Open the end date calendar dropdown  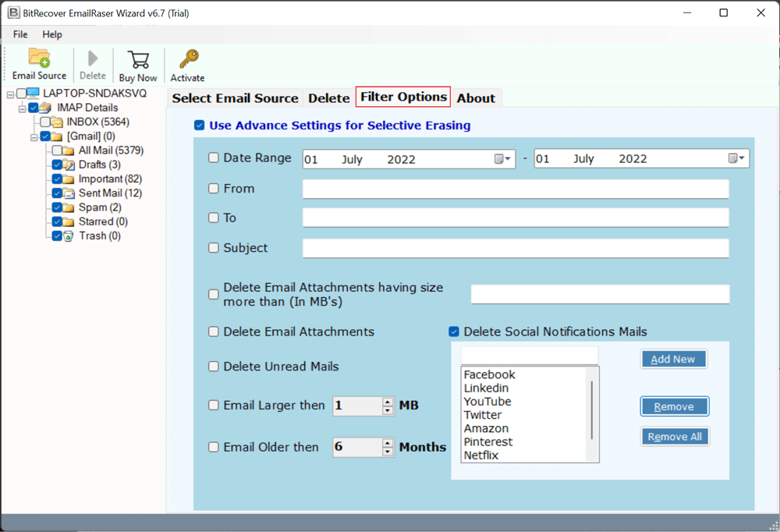[737, 159]
